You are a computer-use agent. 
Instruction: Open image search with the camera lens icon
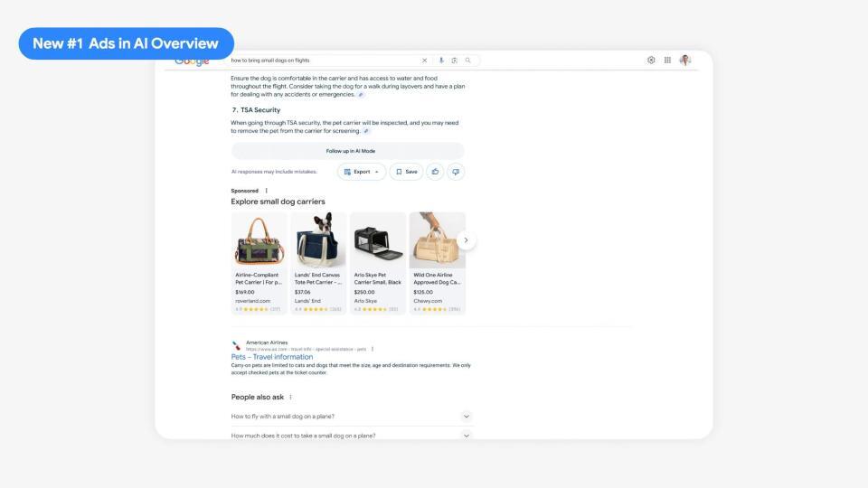pyautogui.click(x=455, y=61)
